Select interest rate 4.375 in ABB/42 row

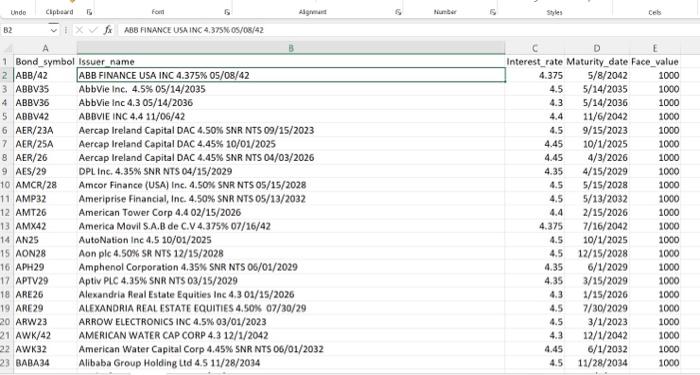pos(535,75)
